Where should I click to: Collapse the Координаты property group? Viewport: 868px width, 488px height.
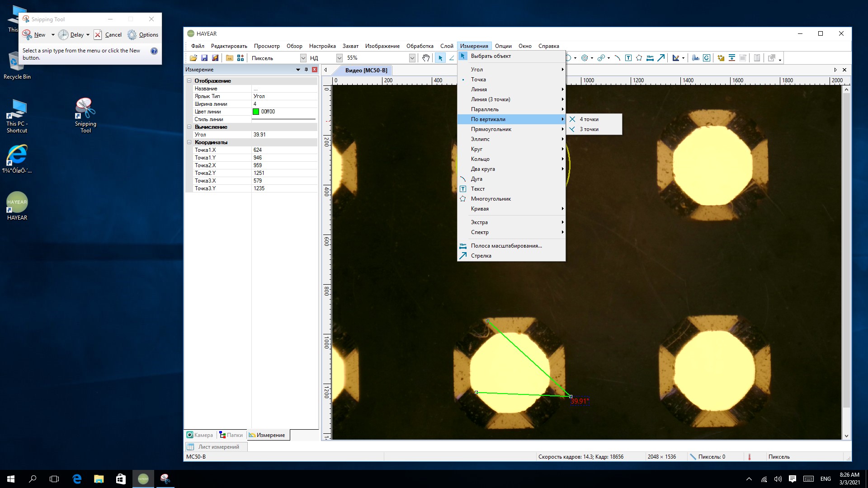189,142
